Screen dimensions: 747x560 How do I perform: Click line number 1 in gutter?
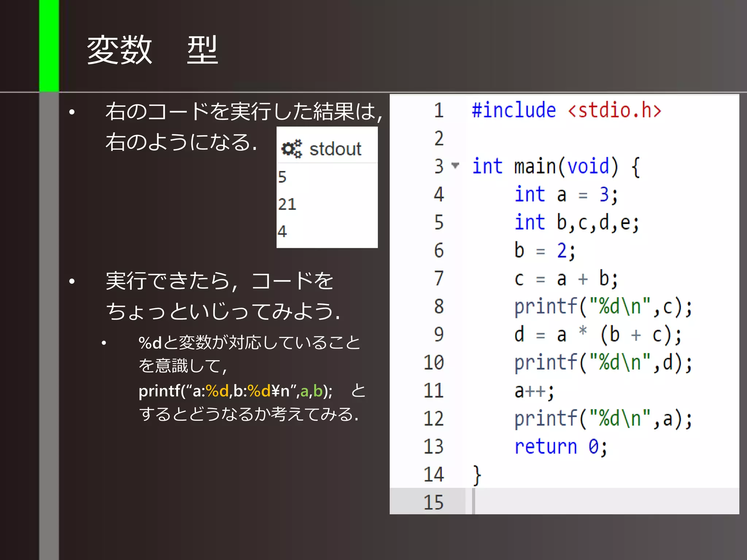click(x=439, y=110)
